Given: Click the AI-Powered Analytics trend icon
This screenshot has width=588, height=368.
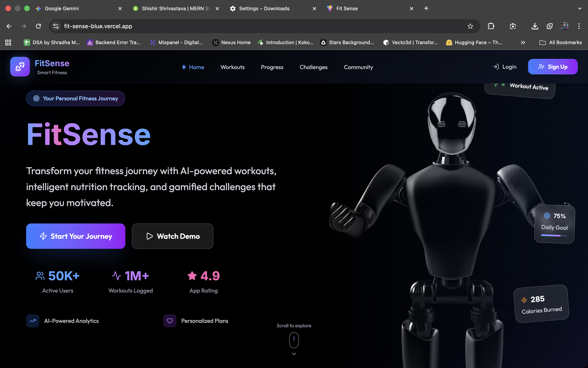Looking at the screenshot, I should pos(32,321).
